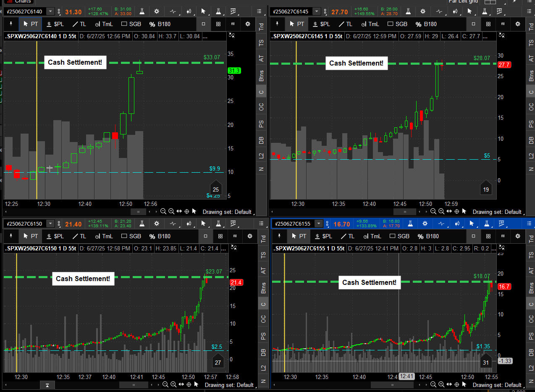Open Patterns flask icon in C6140 chart
This screenshot has width=535, height=392.
pyautogui.click(x=218, y=11)
